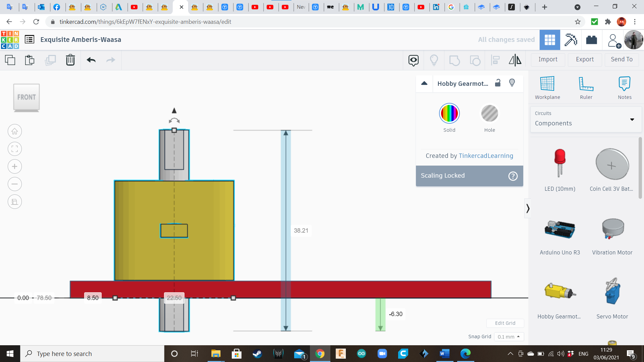Image resolution: width=644 pixels, height=362 pixels.
Task: Open the TinkercadLearning creator link
Action: click(x=486, y=156)
